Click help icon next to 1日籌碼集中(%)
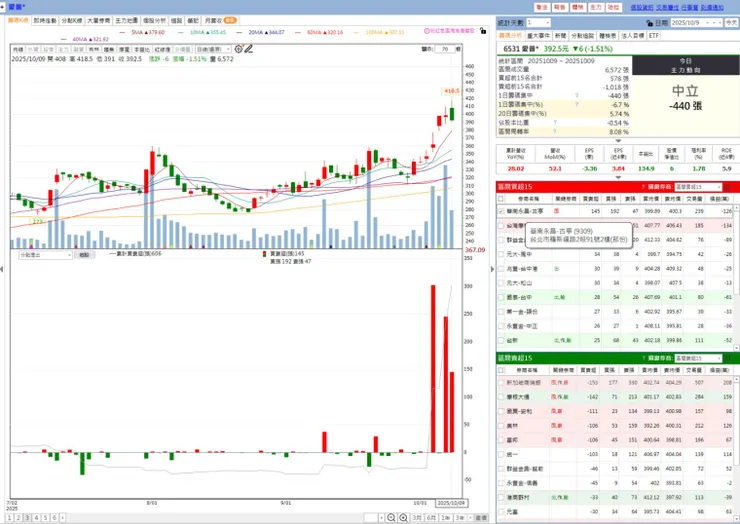Viewport: 740px width, 524px height. tap(577, 105)
